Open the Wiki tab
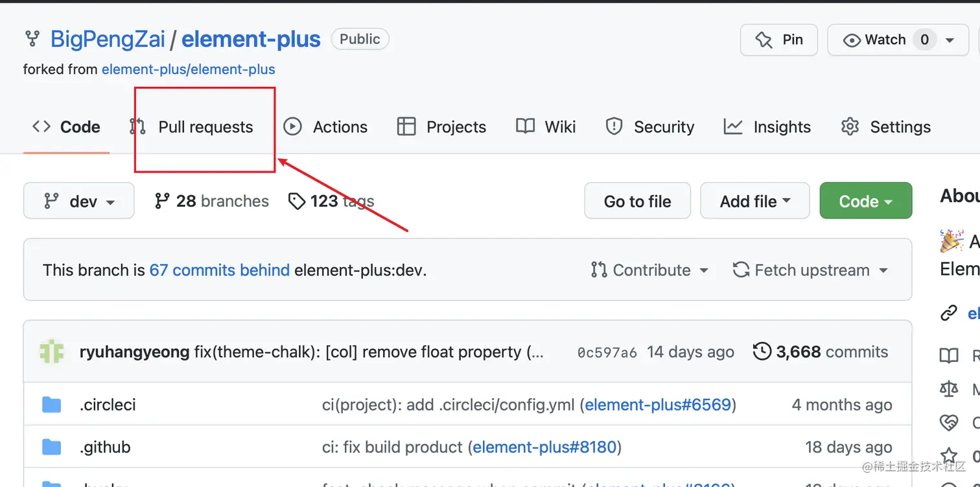The image size is (980, 487). (x=546, y=127)
